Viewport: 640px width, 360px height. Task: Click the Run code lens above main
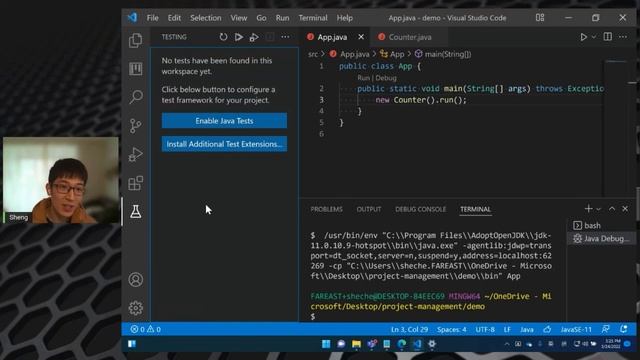[363, 78]
